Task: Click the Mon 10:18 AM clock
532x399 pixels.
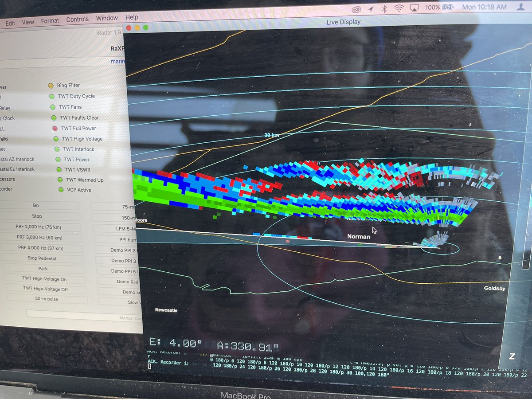Action: coord(484,7)
